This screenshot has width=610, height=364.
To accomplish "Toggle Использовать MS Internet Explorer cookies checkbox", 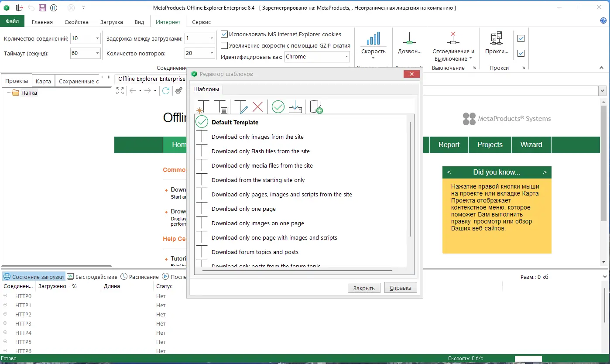I will click(224, 34).
